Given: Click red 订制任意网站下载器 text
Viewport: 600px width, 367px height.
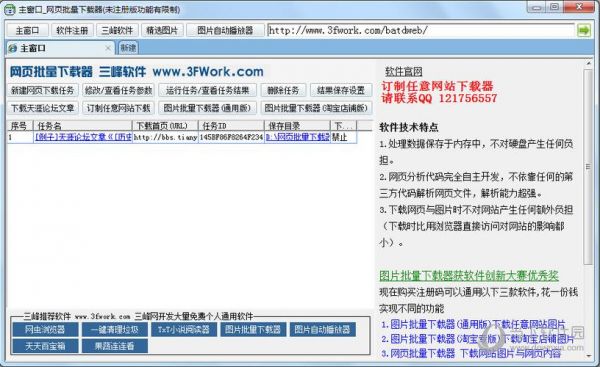Looking at the screenshot, I should [x=437, y=86].
